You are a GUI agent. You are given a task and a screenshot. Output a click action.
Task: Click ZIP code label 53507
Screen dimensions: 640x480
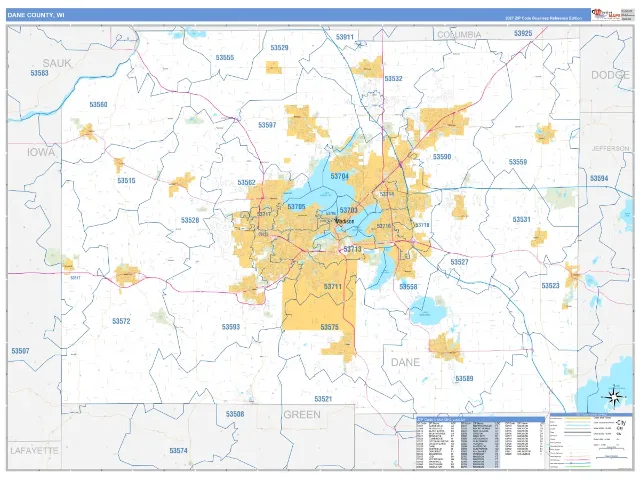20,351
